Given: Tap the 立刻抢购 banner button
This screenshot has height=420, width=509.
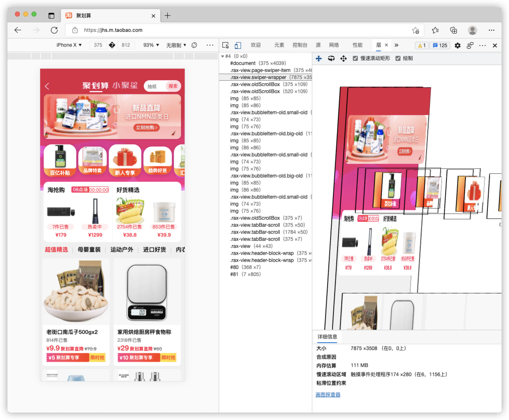Looking at the screenshot, I should (146, 127).
